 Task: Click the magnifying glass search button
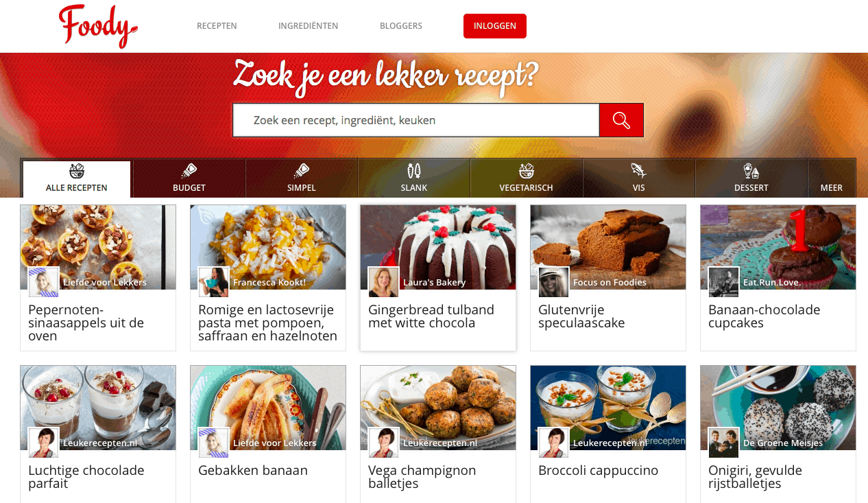621,120
